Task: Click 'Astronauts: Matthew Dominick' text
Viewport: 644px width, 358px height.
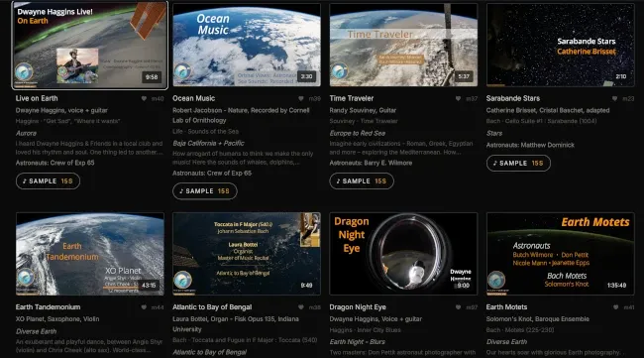Action: 530,145
